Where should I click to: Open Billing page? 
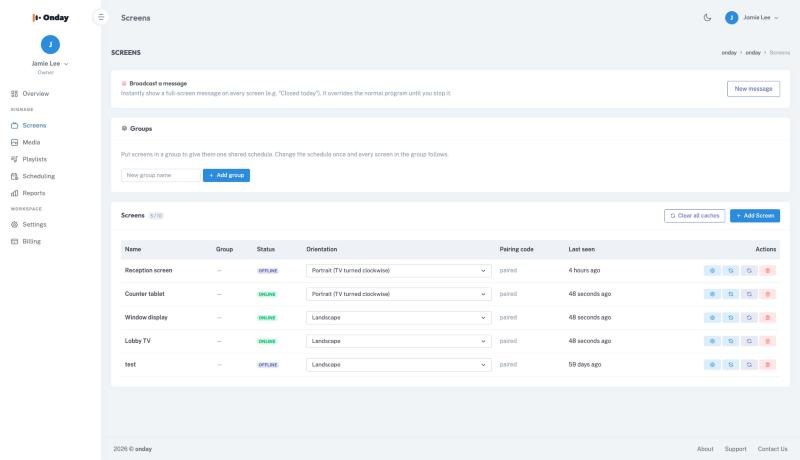click(x=31, y=241)
